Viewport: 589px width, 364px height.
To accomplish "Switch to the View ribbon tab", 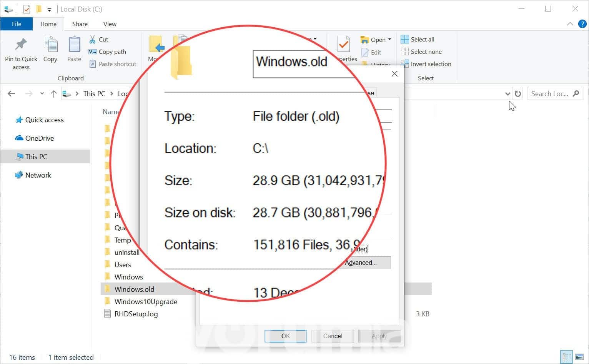I will click(x=110, y=24).
